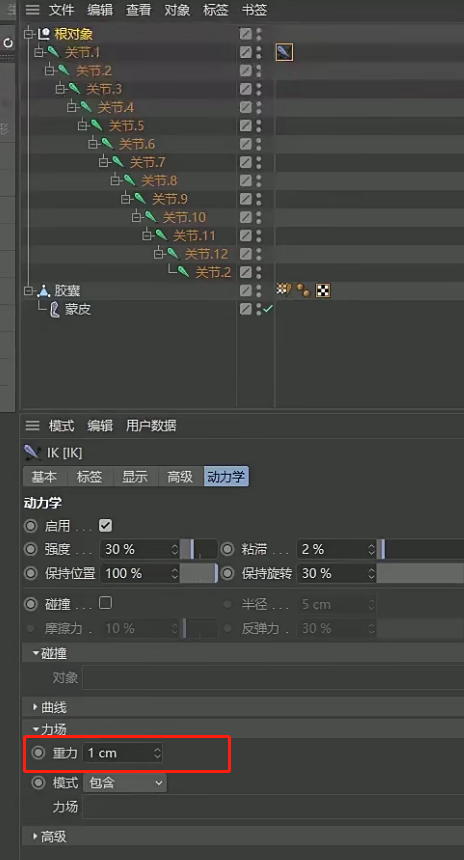This screenshot has width=464, height=860.
Task: Open the 书签 menu
Action: pyautogui.click(x=254, y=10)
